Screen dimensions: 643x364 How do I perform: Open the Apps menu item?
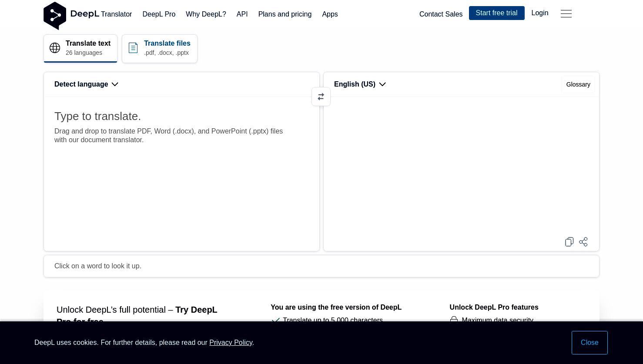coord(330,14)
